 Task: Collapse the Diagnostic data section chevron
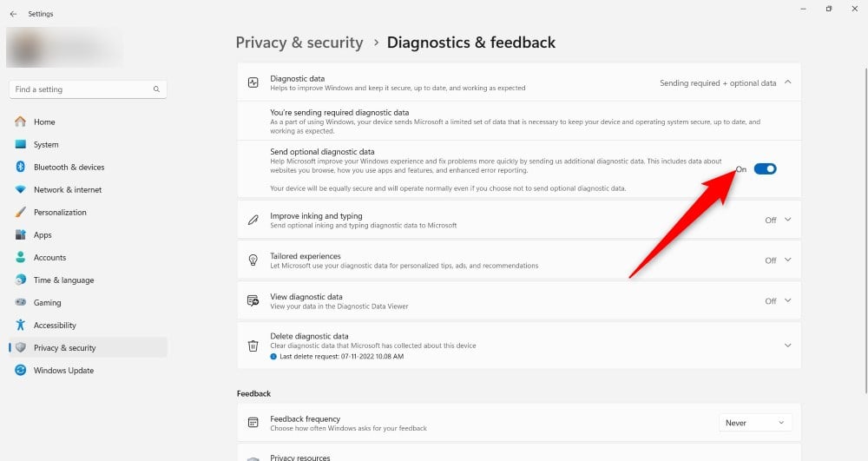pyautogui.click(x=788, y=82)
